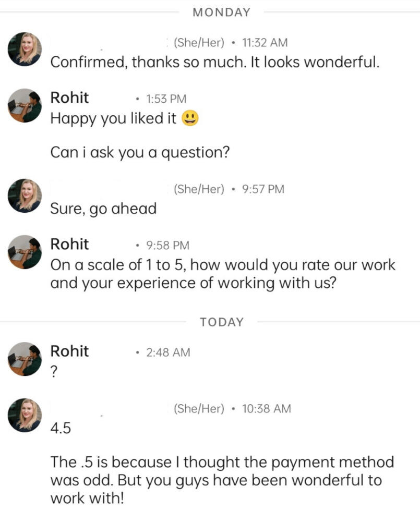Click Rohit's avatar on the 2:48 AM message
The width and height of the screenshot is (420, 511).
pos(25,359)
